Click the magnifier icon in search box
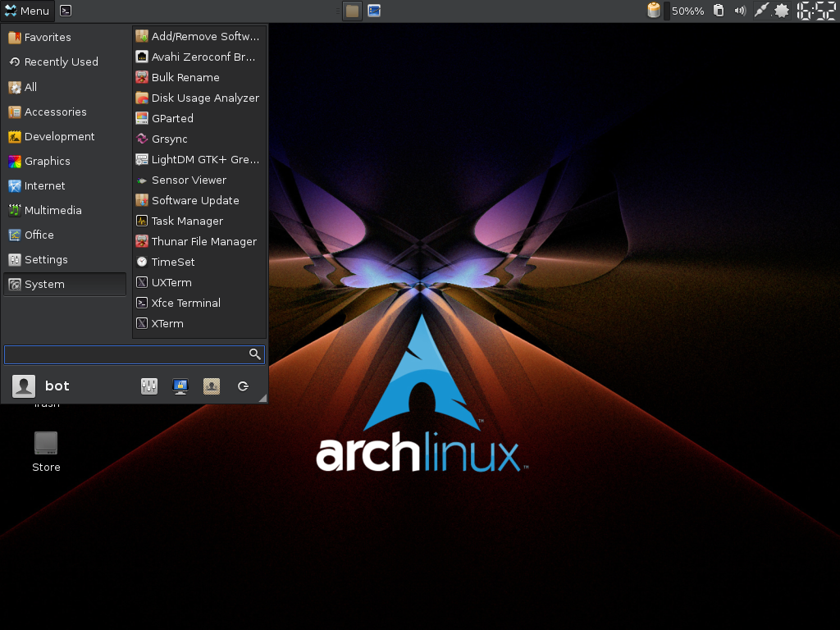The image size is (840, 630). [255, 354]
